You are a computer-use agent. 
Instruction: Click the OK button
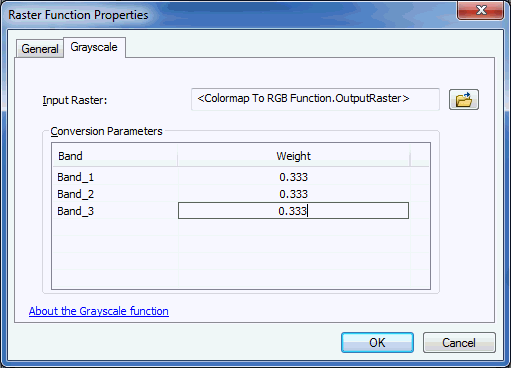click(377, 342)
